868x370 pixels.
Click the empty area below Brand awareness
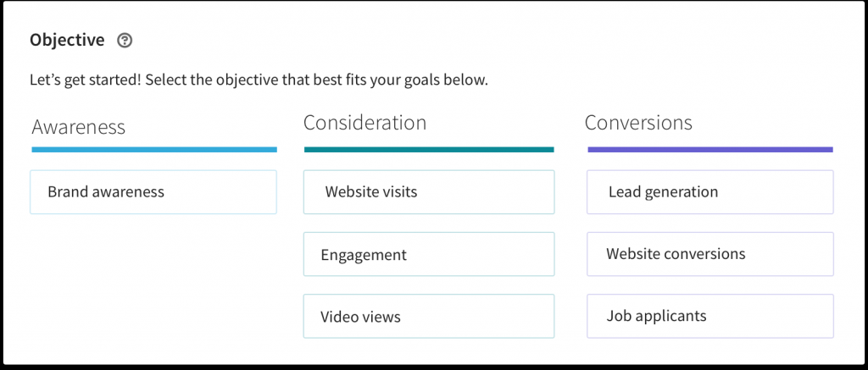(x=153, y=279)
